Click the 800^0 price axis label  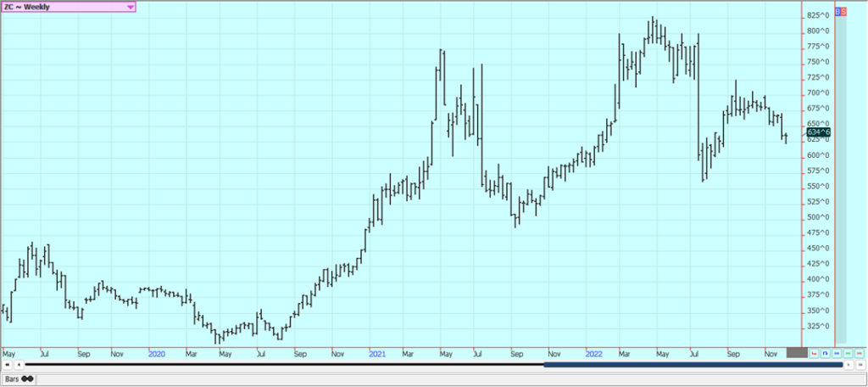click(818, 31)
